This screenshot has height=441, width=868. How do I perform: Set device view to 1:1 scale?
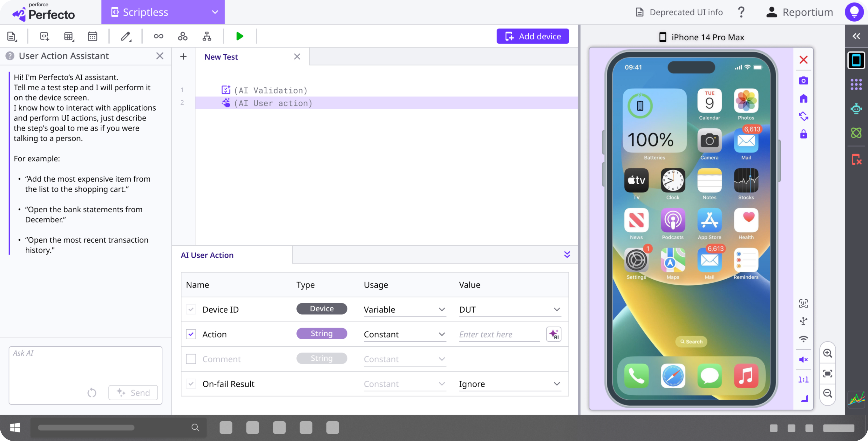point(803,380)
